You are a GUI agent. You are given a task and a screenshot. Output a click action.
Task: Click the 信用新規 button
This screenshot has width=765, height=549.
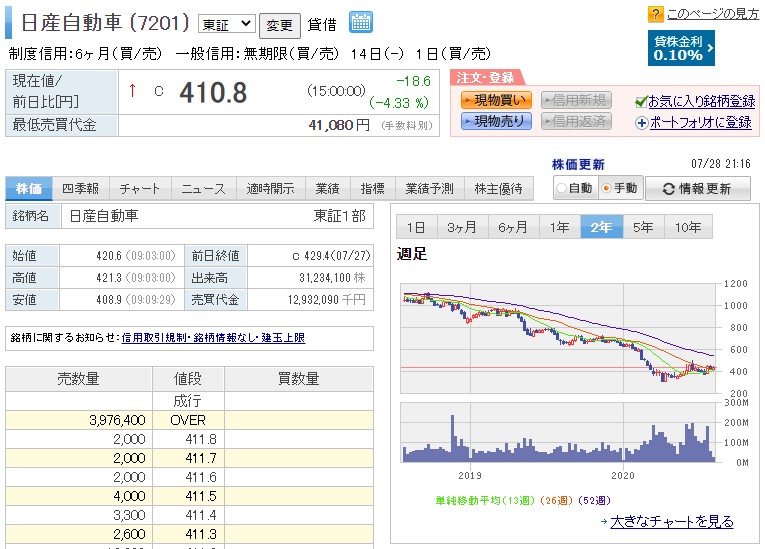(x=576, y=101)
